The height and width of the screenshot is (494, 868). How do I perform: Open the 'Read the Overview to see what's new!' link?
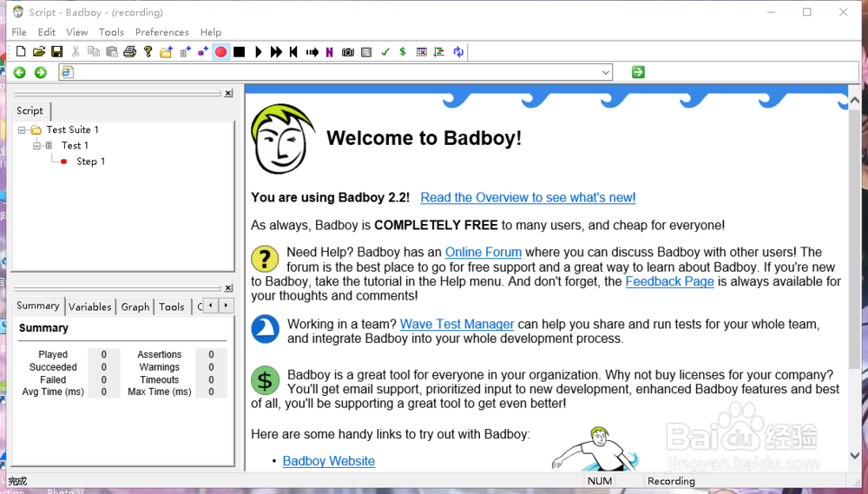click(x=528, y=198)
